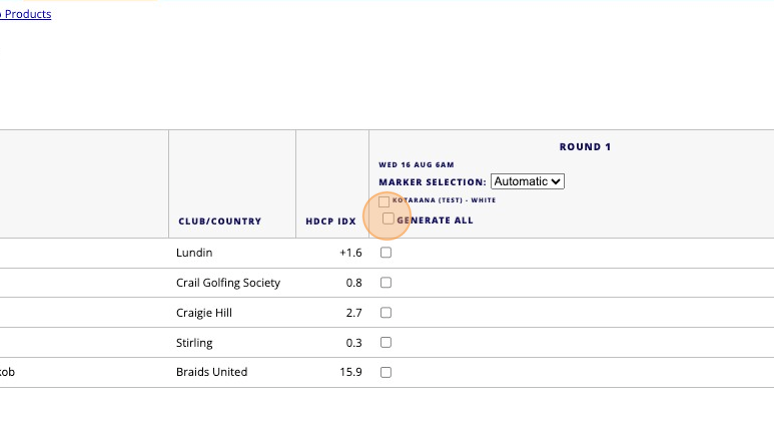Toggle the Braids United row checkbox
Viewport: 774px width, 434px height.
point(386,372)
